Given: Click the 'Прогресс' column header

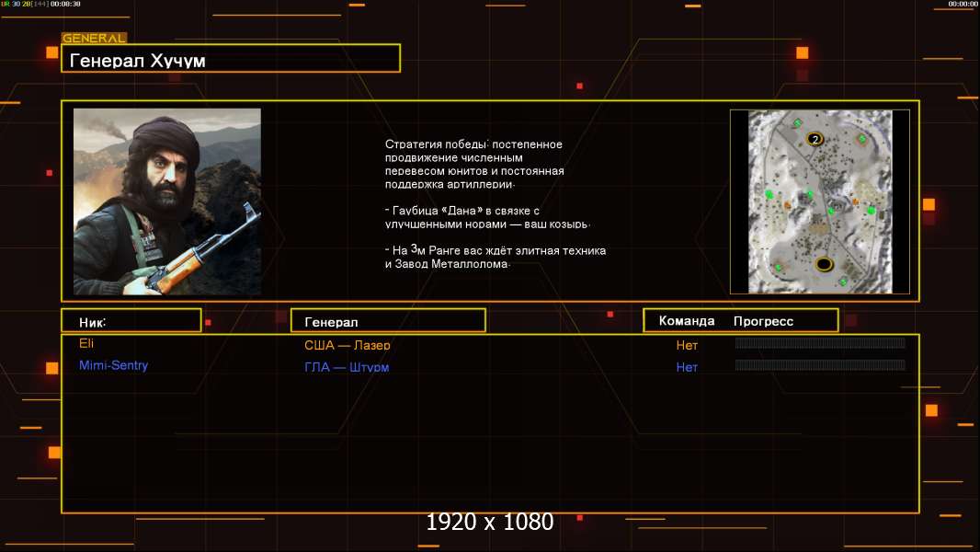Looking at the screenshot, I should [763, 321].
